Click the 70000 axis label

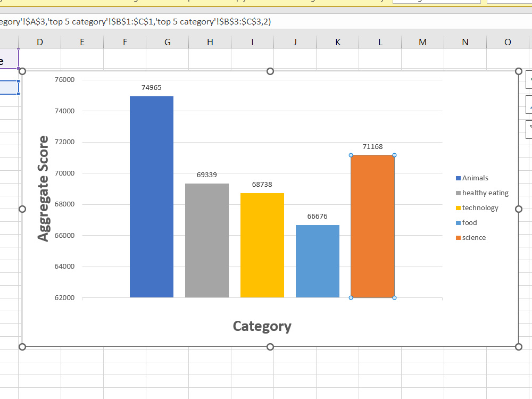(64, 173)
